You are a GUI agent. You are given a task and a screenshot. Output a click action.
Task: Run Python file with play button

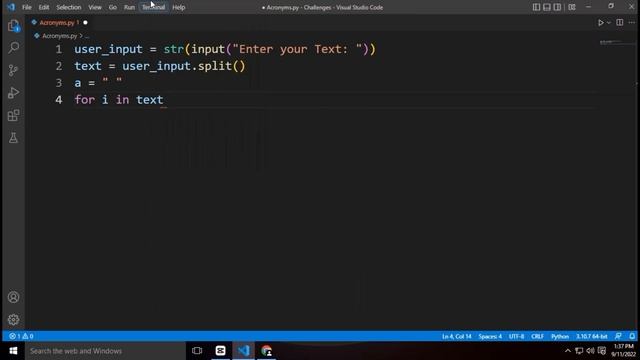[600, 23]
